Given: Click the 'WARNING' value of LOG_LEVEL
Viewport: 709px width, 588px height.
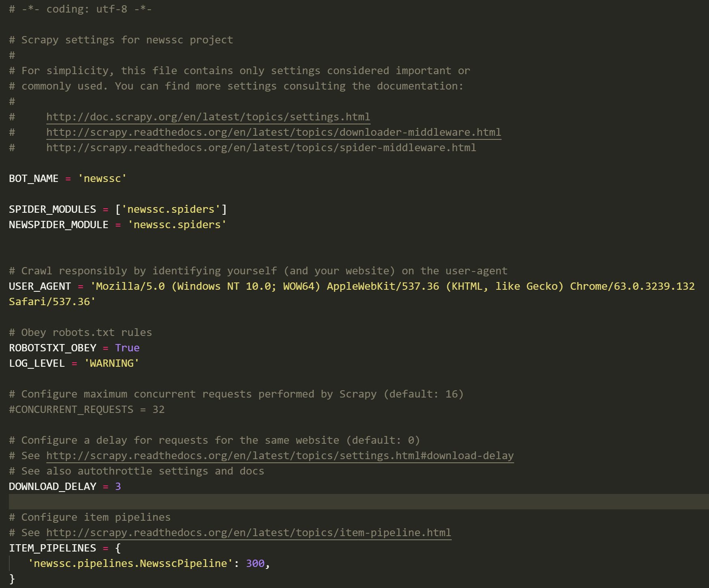Looking at the screenshot, I should point(111,363).
